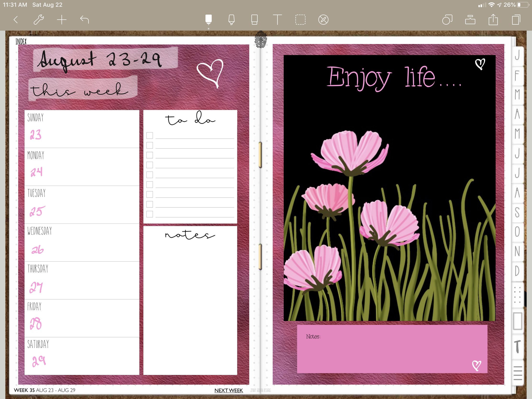Tap the undo arrow
This screenshot has width=532, height=399.
tap(84, 19)
